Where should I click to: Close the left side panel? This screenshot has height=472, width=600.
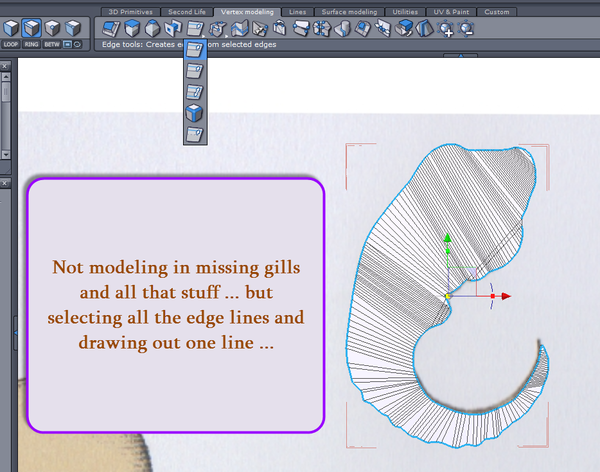5,65
